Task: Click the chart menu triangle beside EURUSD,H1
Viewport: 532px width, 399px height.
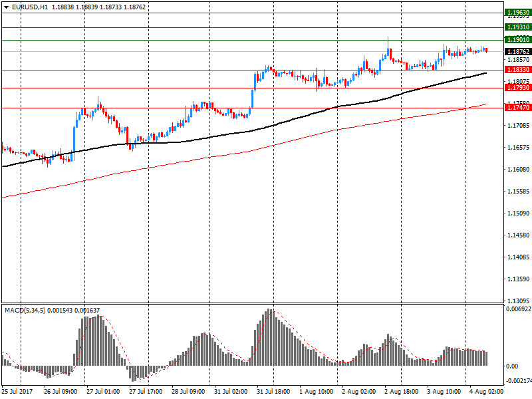Action: (x=6, y=7)
